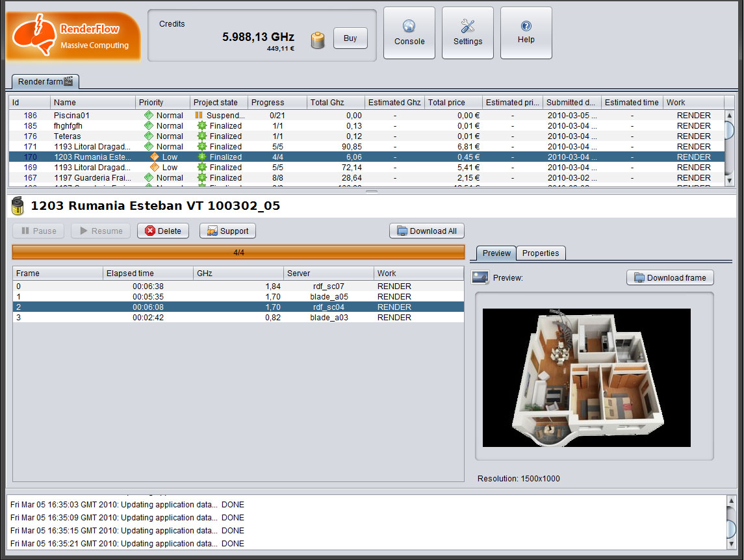This screenshot has height=560, width=744.
Task: Click Finalized state icon for fhghfgfh
Action: tap(201, 125)
